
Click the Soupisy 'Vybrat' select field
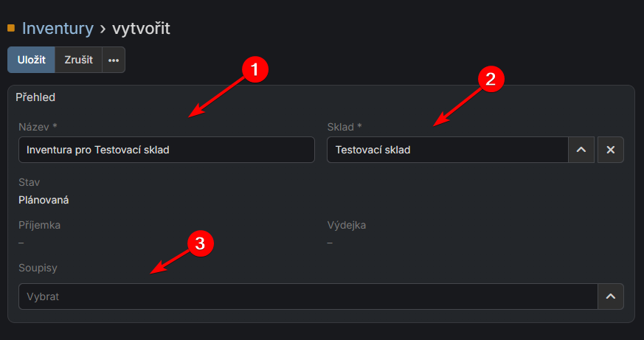click(307, 296)
